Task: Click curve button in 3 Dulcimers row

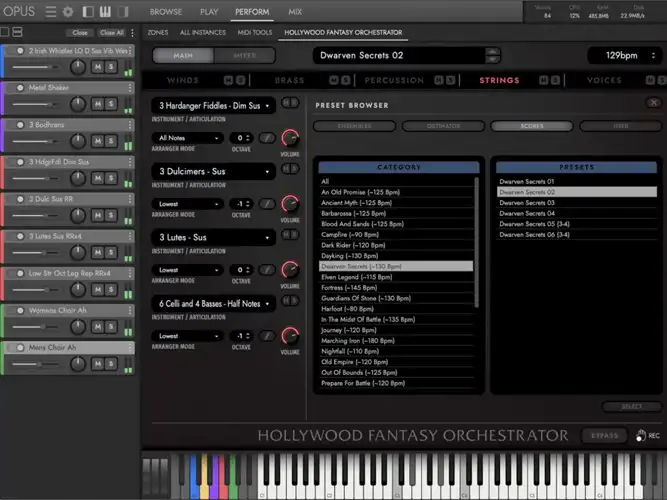Action: [267, 204]
